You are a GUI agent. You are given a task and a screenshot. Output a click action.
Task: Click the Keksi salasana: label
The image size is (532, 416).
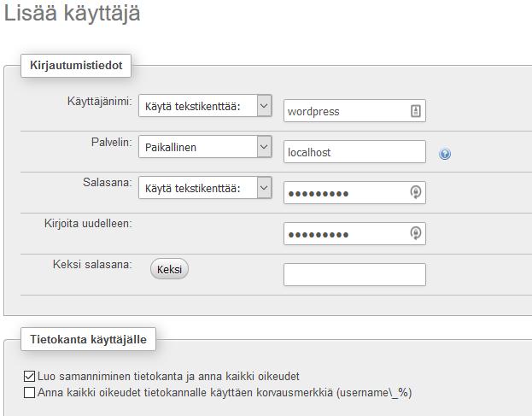[92, 264]
